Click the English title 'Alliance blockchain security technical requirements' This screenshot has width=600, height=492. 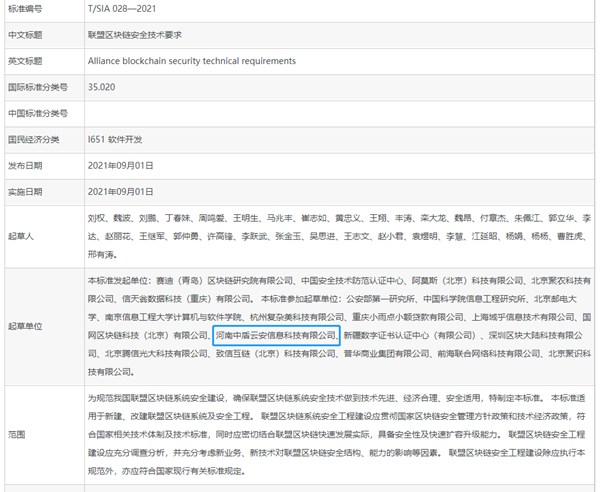tap(192, 61)
